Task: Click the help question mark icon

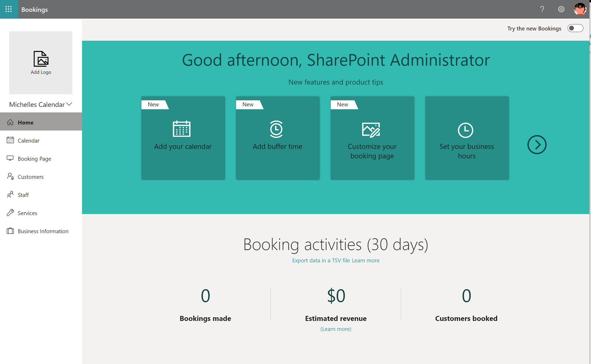Action: coord(542,9)
